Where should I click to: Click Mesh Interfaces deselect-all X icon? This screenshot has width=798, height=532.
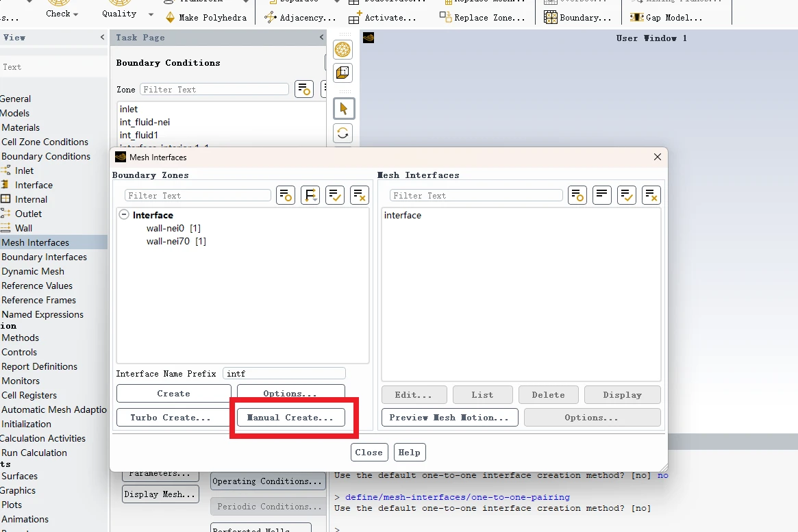click(651, 195)
